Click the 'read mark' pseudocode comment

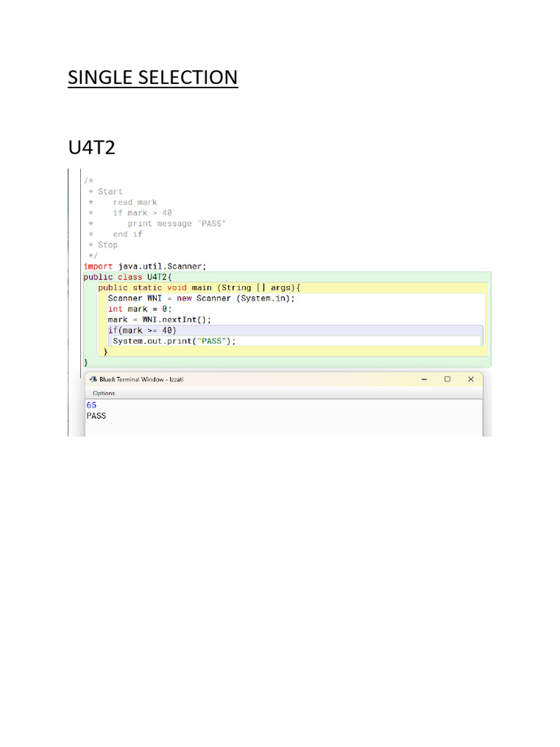[x=135, y=202]
